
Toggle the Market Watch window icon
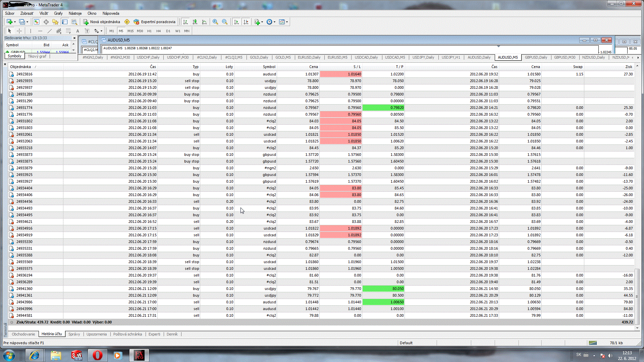[37, 22]
